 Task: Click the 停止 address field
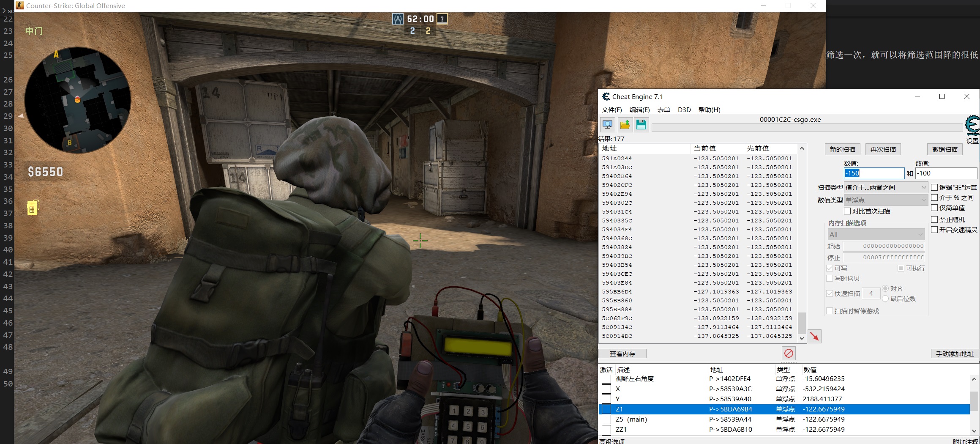[x=884, y=258]
